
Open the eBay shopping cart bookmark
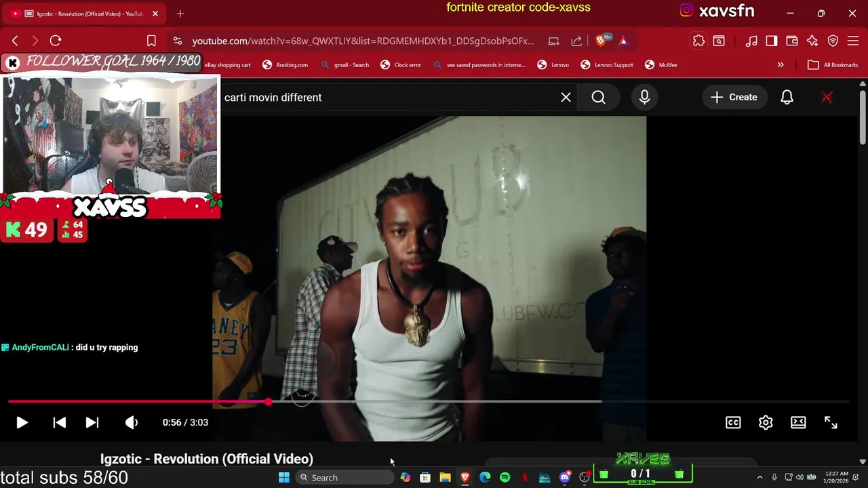click(x=228, y=65)
